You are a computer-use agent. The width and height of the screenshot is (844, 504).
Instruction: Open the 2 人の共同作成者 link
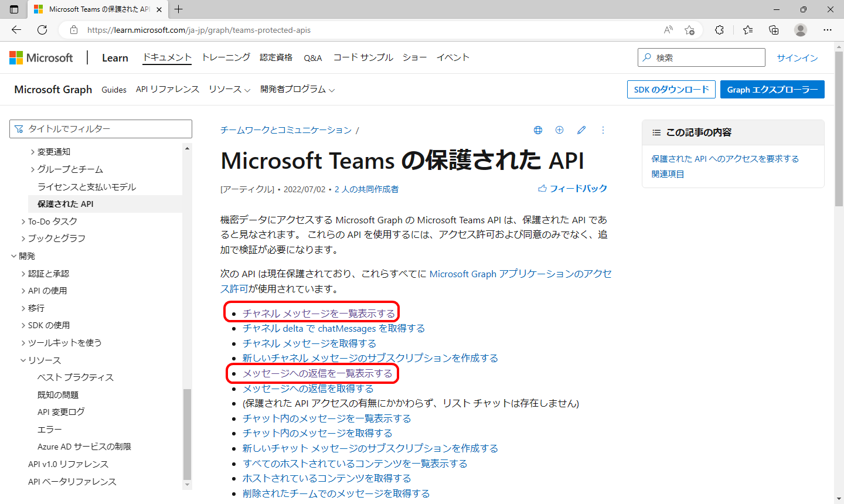click(367, 189)
